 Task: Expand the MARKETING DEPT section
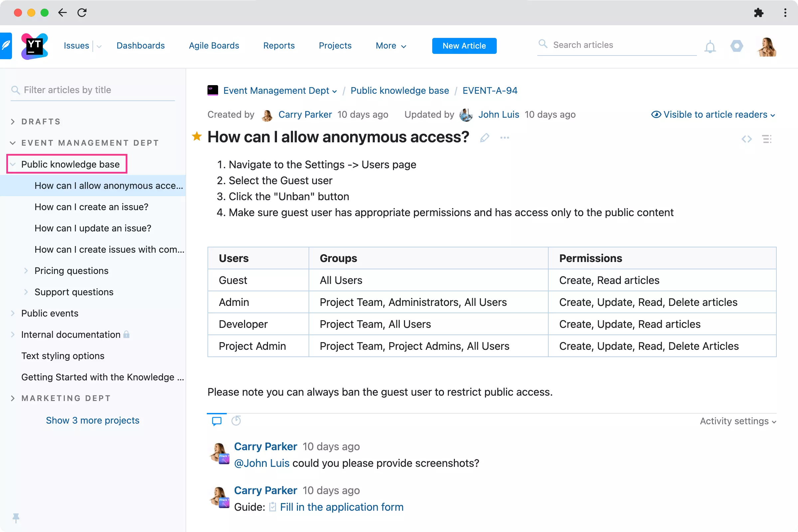(13, 398)
